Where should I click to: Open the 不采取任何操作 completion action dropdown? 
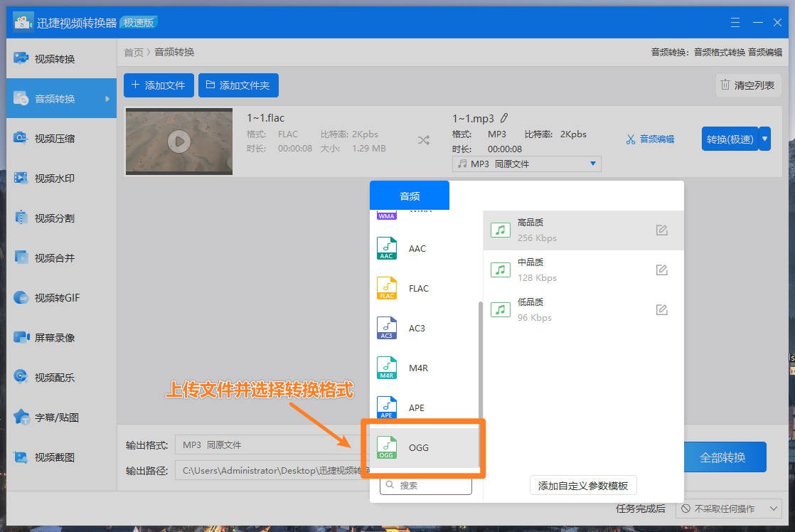tap(728, 509)
